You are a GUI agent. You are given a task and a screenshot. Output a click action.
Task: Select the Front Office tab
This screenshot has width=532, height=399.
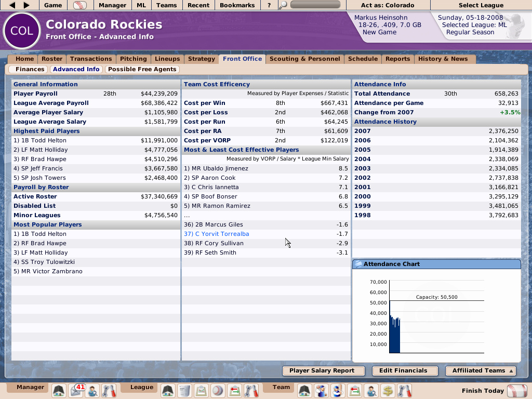coord(242,59)
